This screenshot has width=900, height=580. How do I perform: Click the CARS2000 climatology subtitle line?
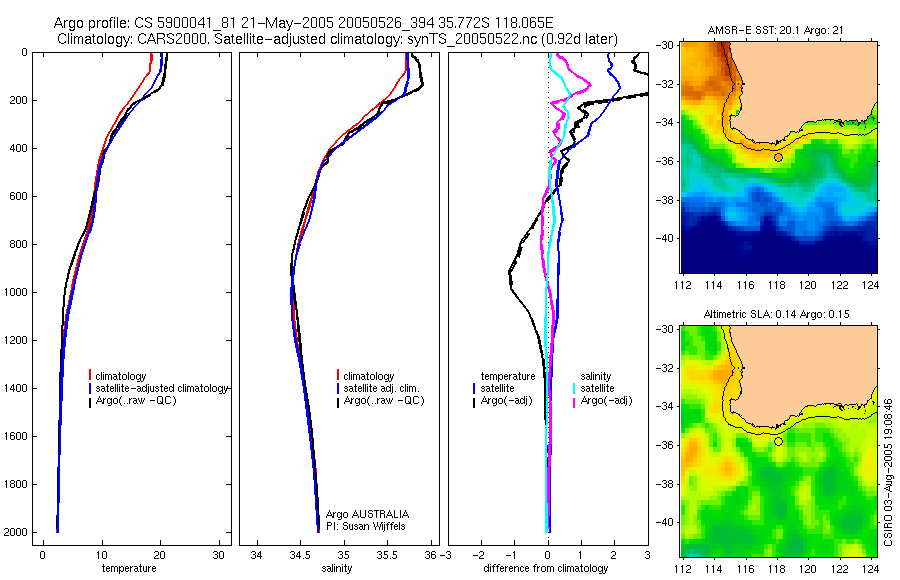click(x=338, y=39)
